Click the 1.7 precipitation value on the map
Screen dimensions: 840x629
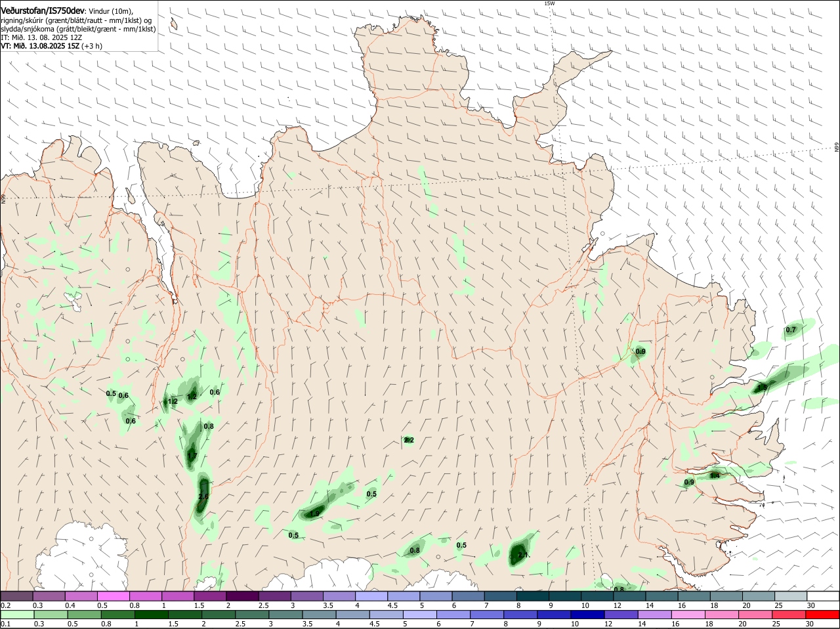click(x=192, y=456)
